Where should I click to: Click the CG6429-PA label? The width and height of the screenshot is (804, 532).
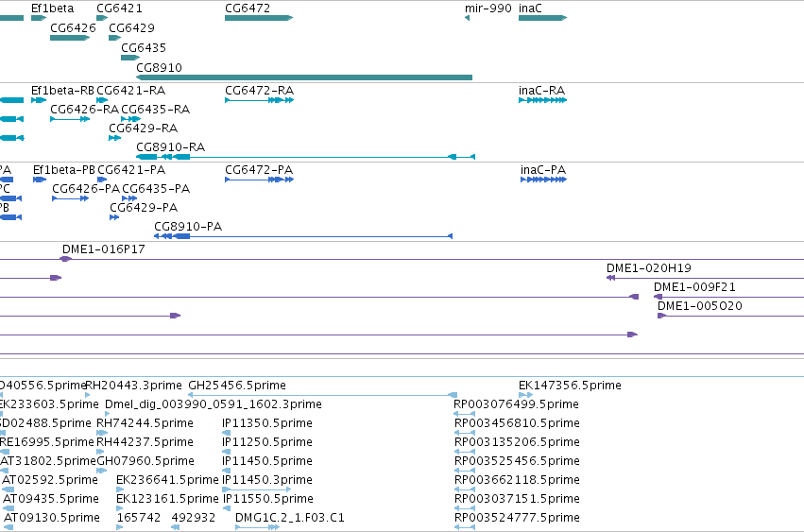[x=144, y=208]
